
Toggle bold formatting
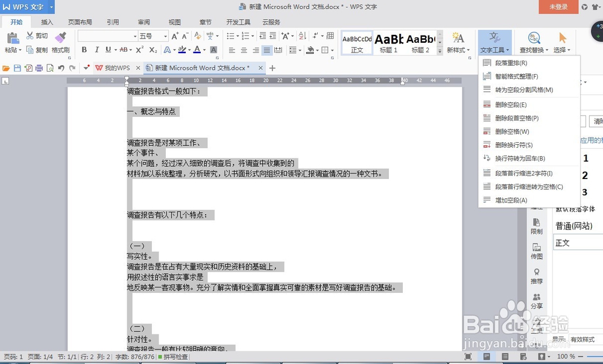pos(84,49)
